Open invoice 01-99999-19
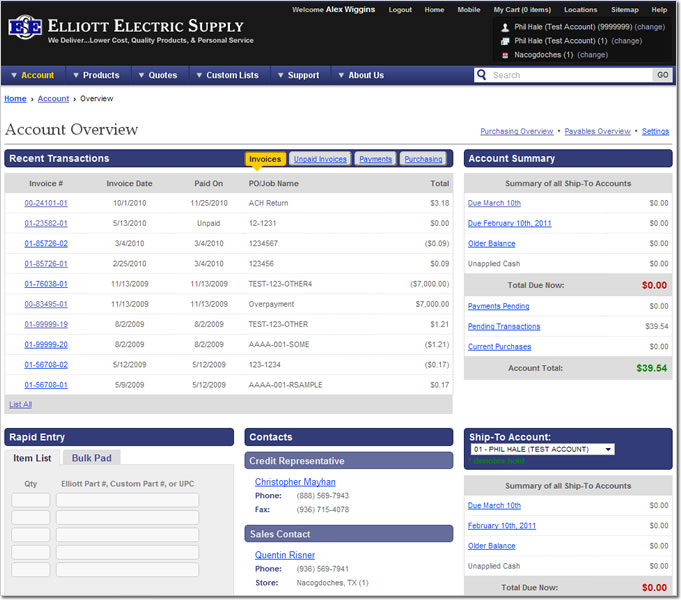The image size is (681, 600). (46, 324)
